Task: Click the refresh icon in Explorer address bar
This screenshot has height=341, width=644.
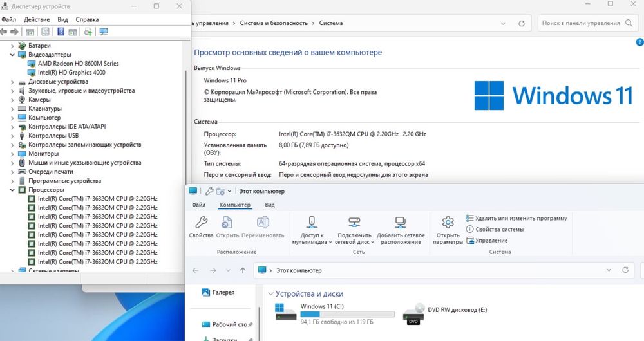Action: click(x=625, y=270)
